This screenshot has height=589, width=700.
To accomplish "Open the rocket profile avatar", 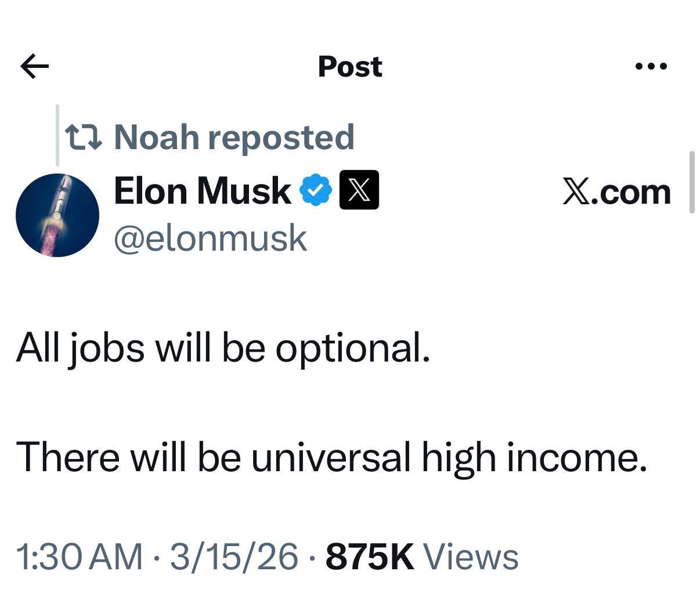I will coord(57,215).
